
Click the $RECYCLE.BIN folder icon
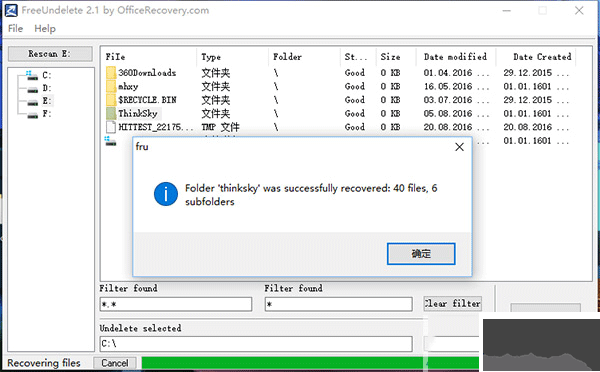coord(111,100)
